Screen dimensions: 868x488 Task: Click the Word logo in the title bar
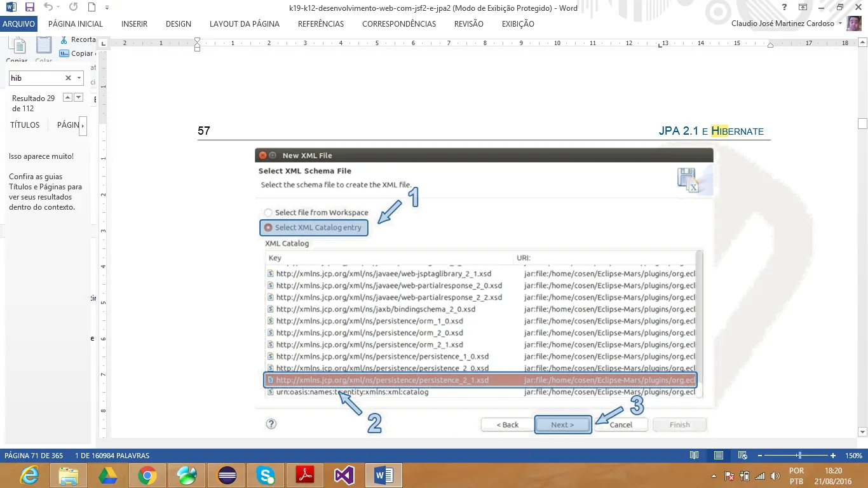click(11, 8)
